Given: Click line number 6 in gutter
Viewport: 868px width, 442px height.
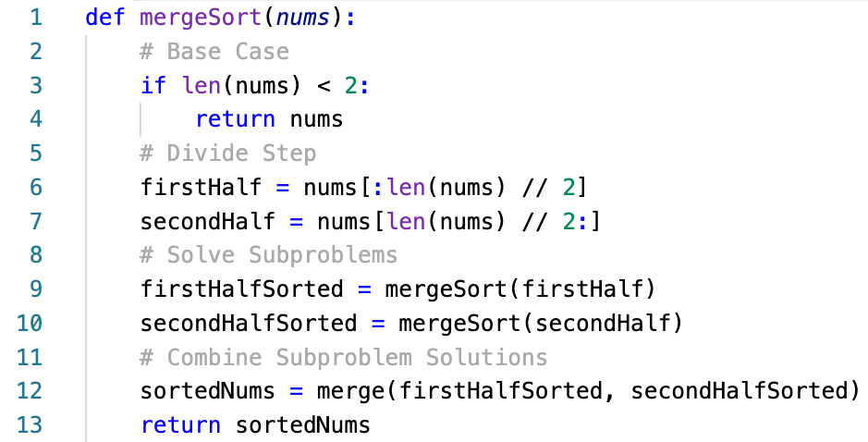Looking at the screenshot, I should point(36,187).
